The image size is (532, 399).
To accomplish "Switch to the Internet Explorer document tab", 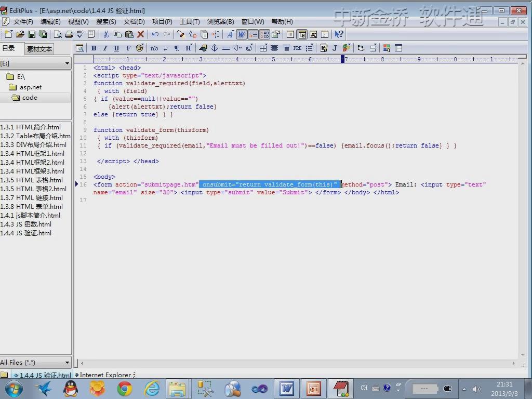I will [x=105, y=375].
